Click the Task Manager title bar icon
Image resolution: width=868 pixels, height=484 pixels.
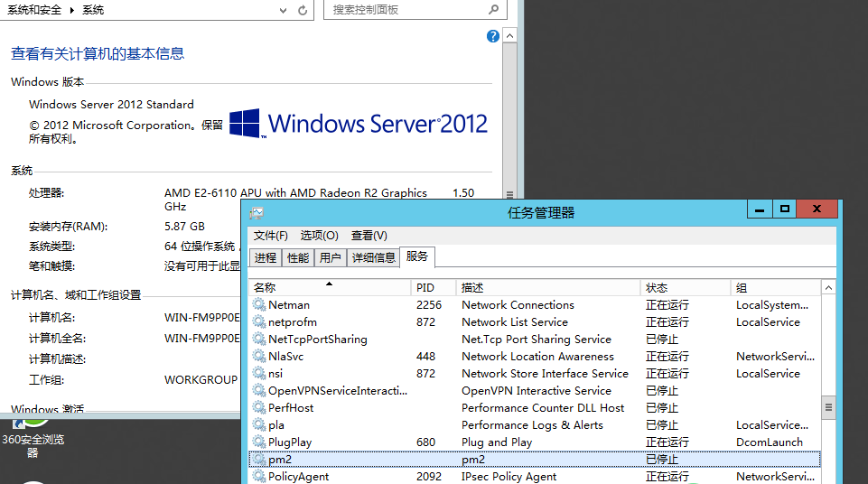(x=257, y=213)
